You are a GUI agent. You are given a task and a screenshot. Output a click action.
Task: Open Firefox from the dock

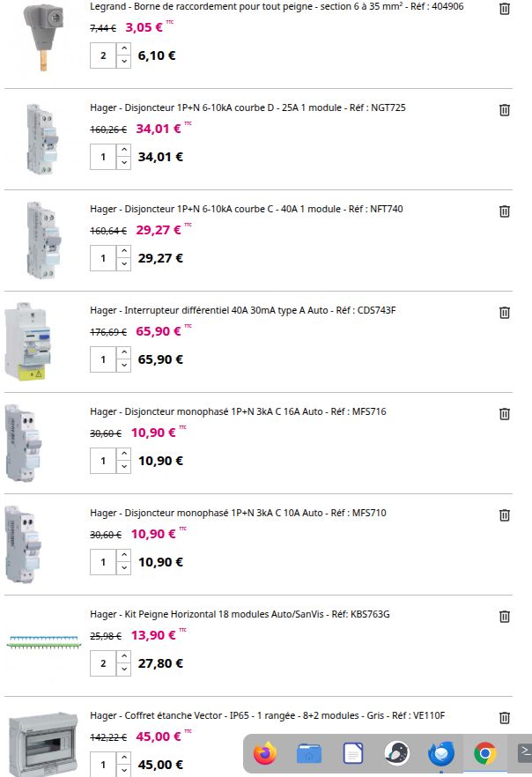tap(265, 754)
